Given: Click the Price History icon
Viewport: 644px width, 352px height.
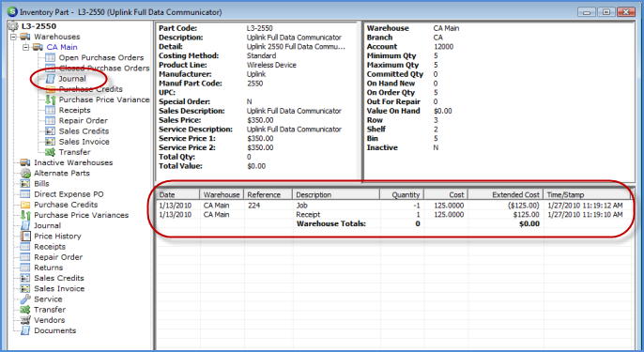Looking at the screenshot, I should (x=25, y=237).
